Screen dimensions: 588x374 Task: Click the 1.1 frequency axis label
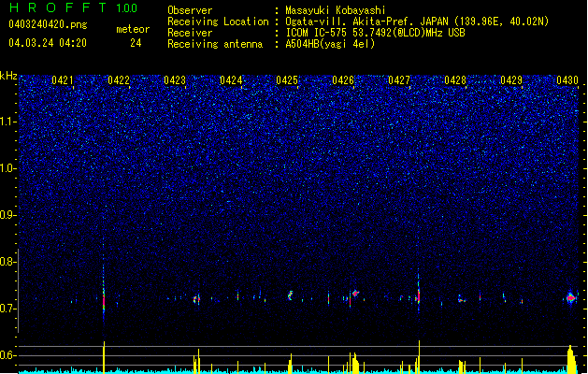[7, 122]
